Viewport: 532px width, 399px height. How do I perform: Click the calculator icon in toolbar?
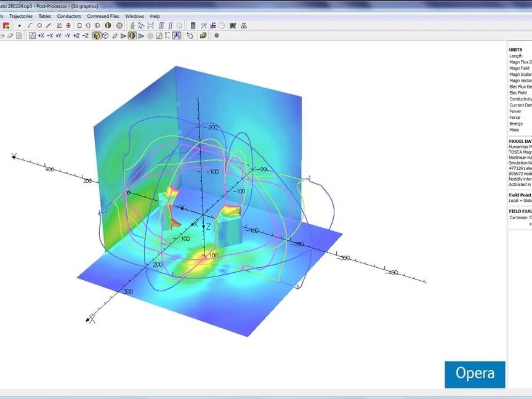tap(193, 26)
